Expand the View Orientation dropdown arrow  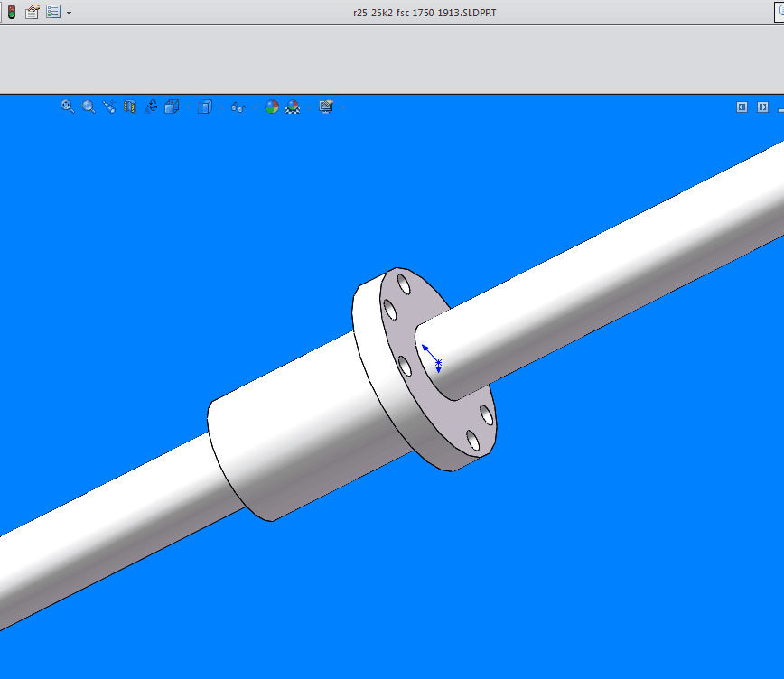[x=188, y=107]
